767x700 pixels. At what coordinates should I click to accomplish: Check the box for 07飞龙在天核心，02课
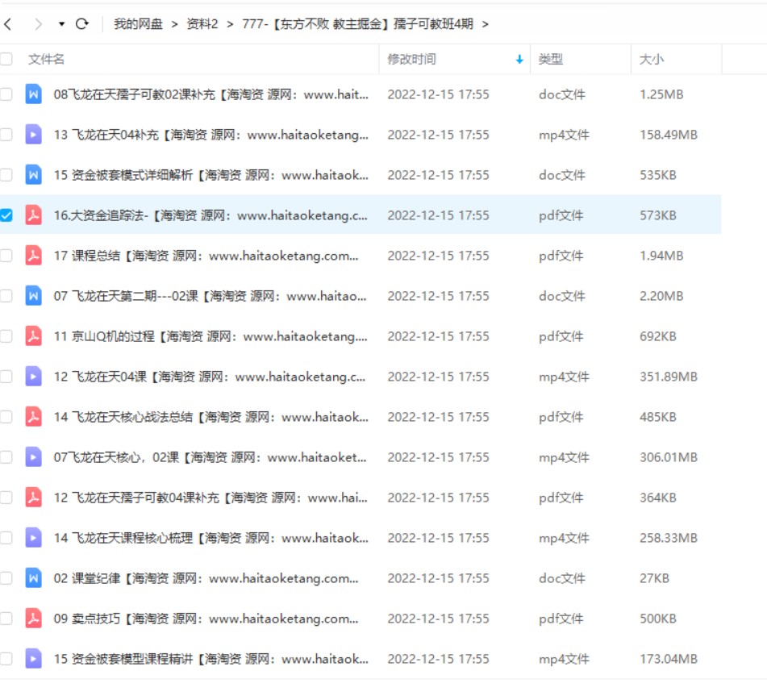pos(6,457)
